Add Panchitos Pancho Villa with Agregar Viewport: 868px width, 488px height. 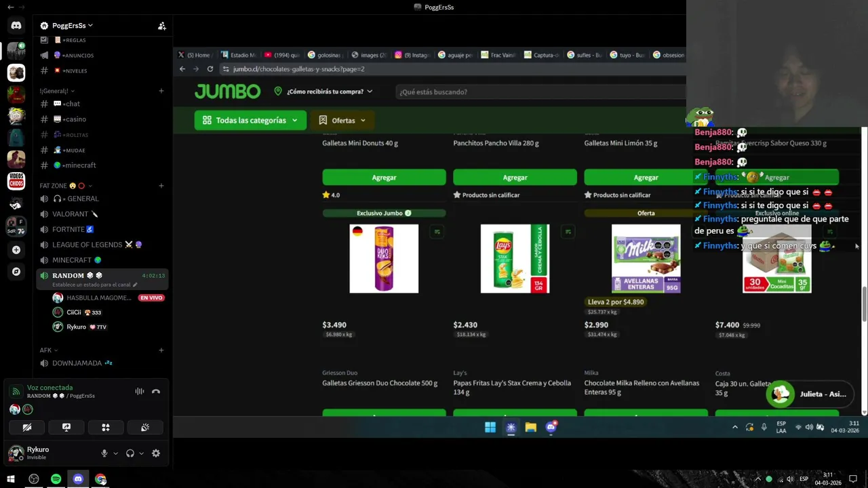(515, 177)
